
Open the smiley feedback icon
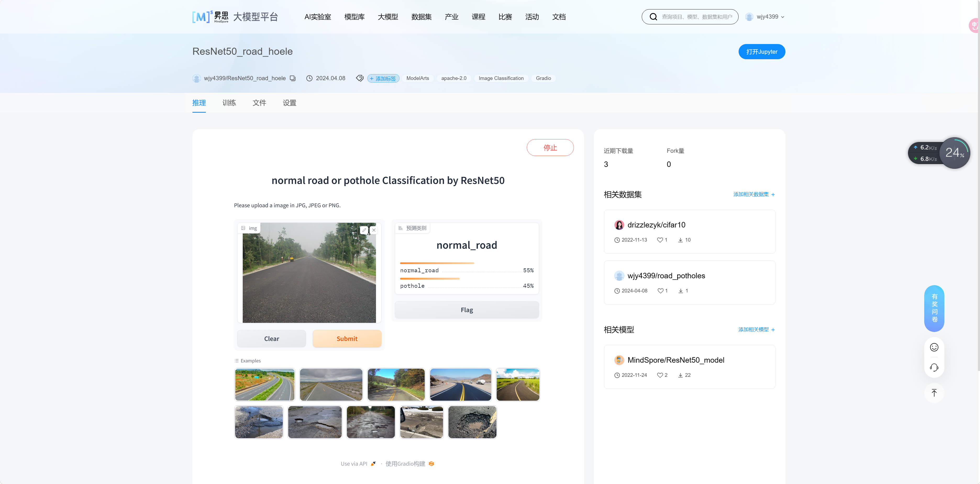[x=934, y=347]
